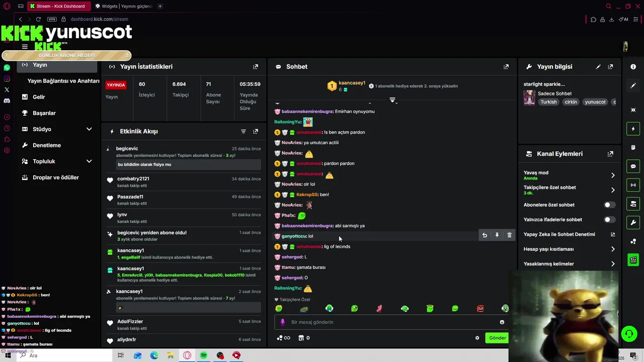The width and height of the screenshot is (644, 362).
Task: Click the Turkish tag
Action: (x=549, y=102)
